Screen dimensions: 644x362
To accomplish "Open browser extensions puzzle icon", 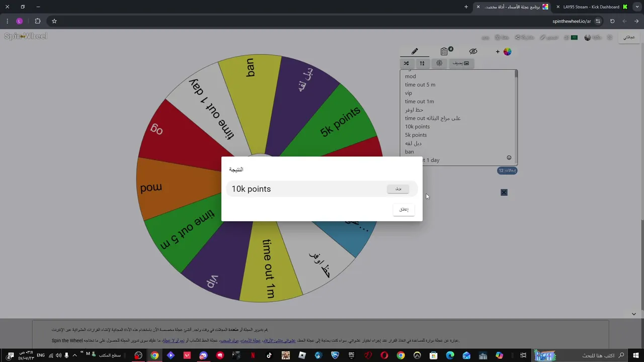I will [38, 21].
